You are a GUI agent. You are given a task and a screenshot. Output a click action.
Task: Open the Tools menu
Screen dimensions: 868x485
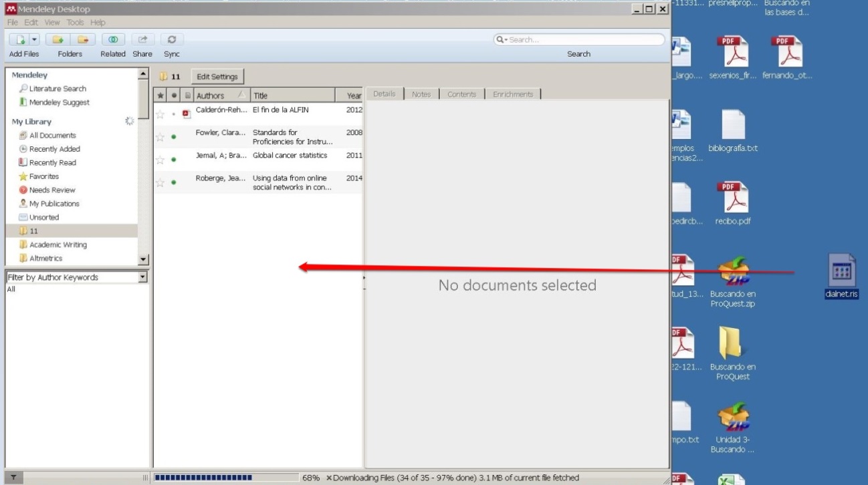[x=75, y=22]
